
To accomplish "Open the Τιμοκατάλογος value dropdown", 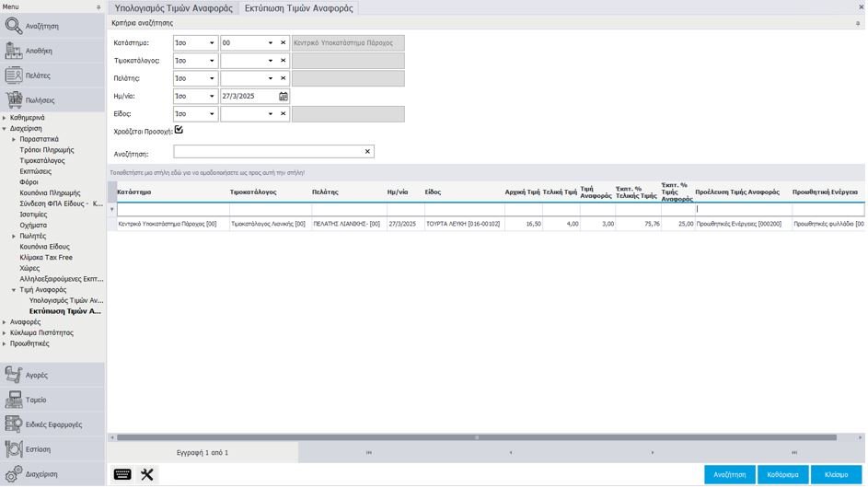I will click(x=270, y=61).
